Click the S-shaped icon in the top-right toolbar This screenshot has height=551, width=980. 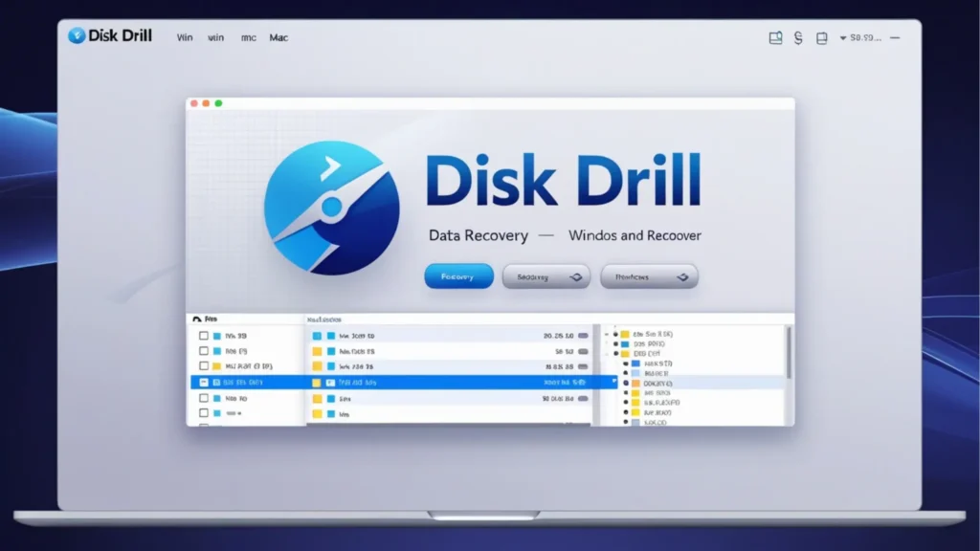798,38
